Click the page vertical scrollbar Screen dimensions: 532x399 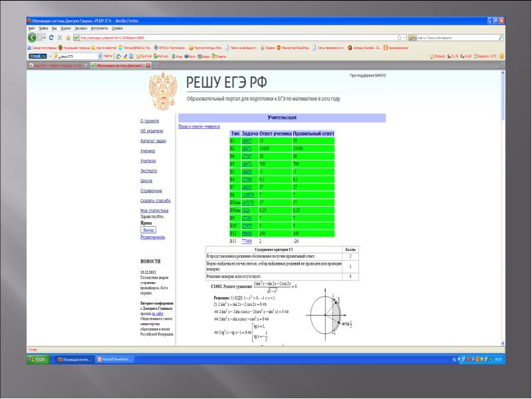pyautogui.click(x=501, y=199)
